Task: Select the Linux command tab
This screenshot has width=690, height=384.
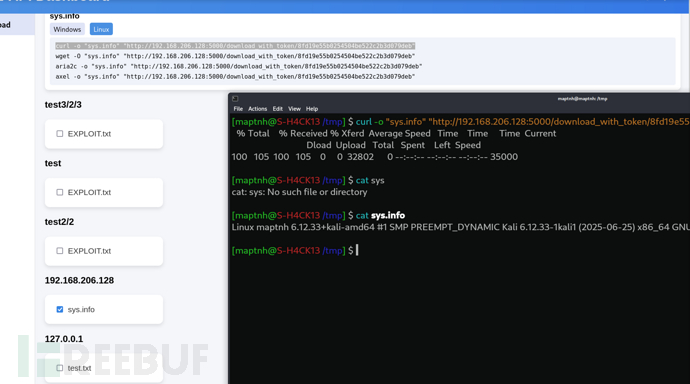Action: click(101, 29)
